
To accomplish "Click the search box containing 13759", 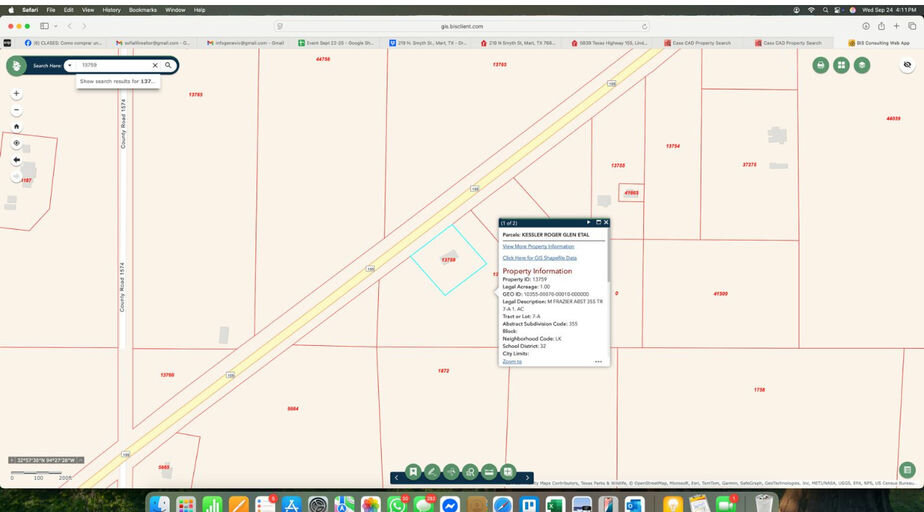I will (x=112, y=65).
